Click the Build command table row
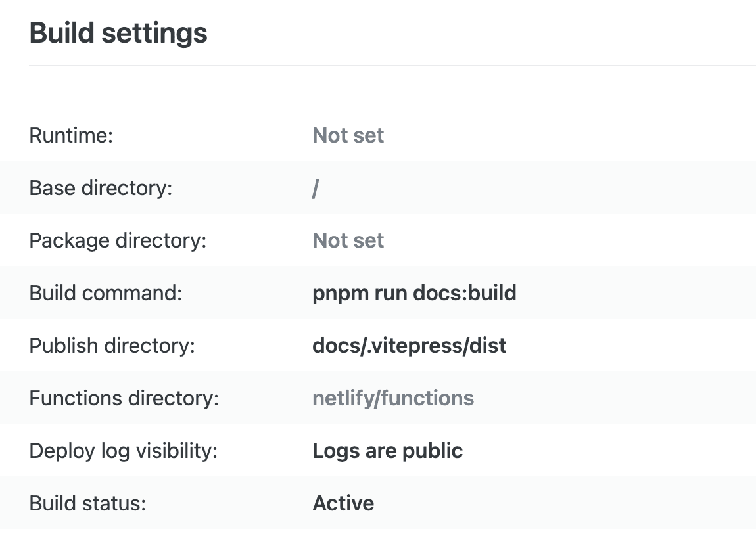756x544 pixels. [x=378, y=293]
